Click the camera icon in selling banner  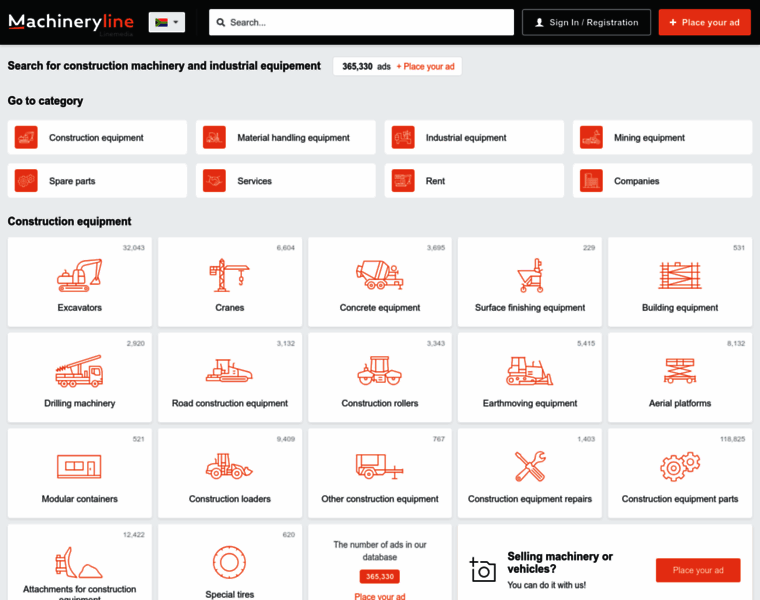[482, 569]
